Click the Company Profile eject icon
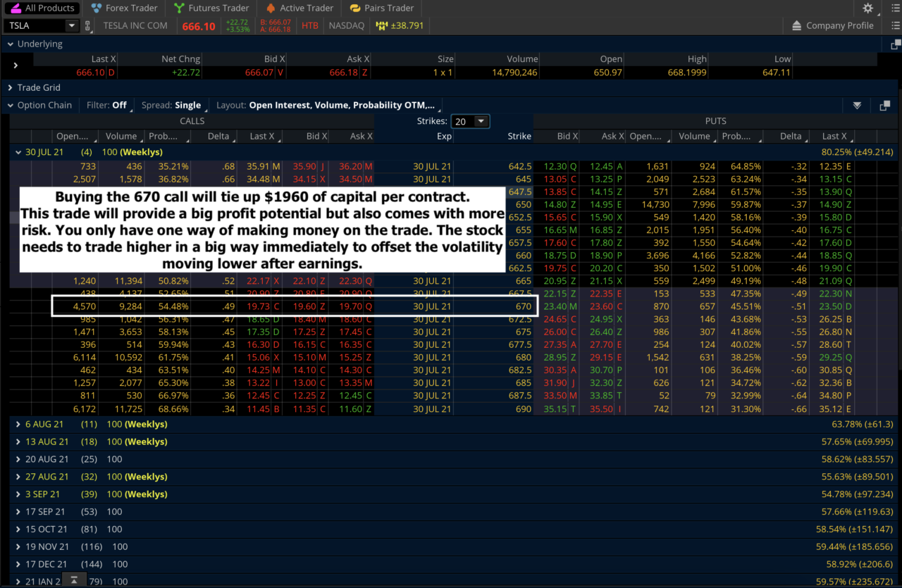 point(797,25)
